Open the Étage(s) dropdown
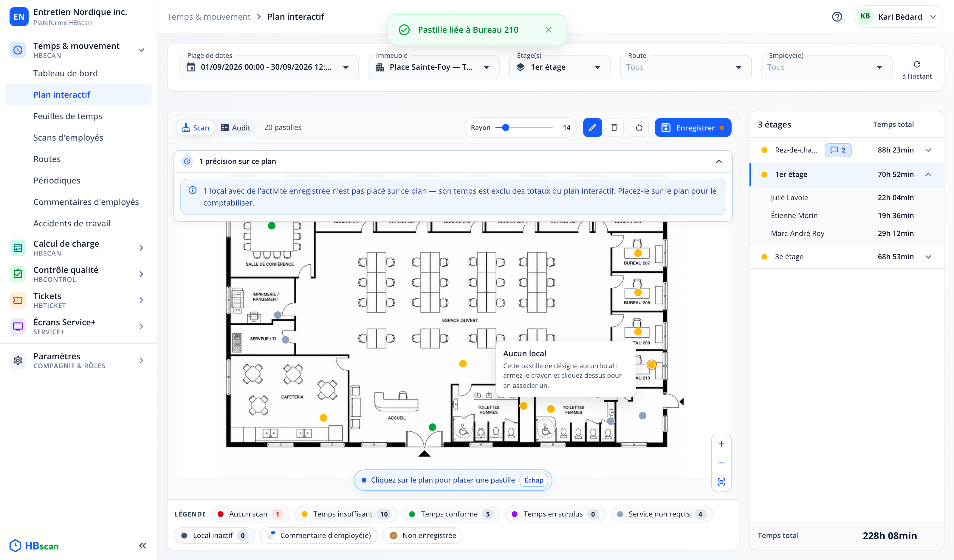 coord(560,67)
